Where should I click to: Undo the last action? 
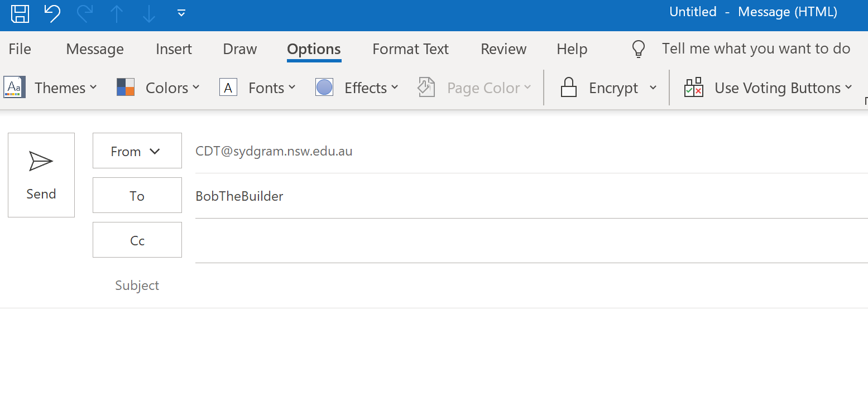click(x=51, y=14)
